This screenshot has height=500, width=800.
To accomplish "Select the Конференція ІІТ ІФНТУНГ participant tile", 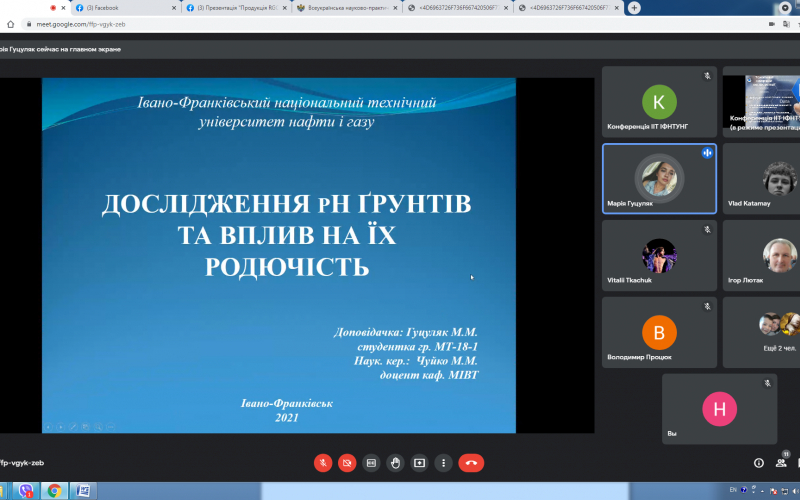I will (659, 102).
